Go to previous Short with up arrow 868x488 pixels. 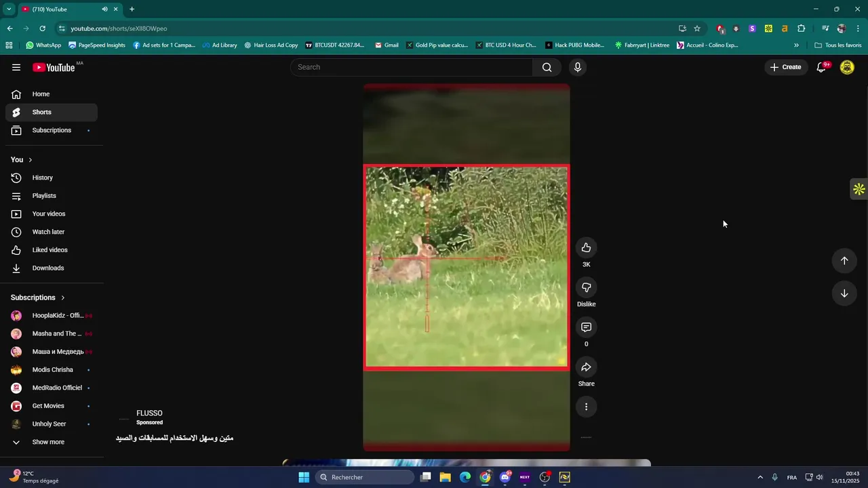tap(844, 261)
